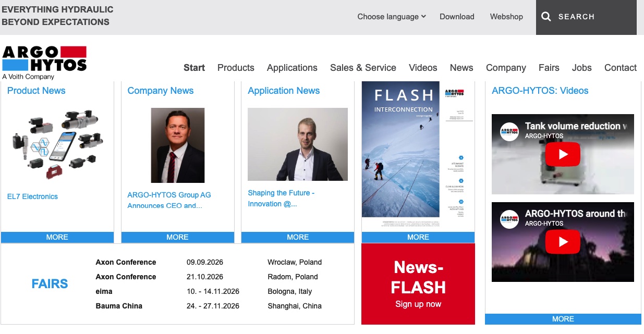Open the Jobs menu item

(581, 68)
